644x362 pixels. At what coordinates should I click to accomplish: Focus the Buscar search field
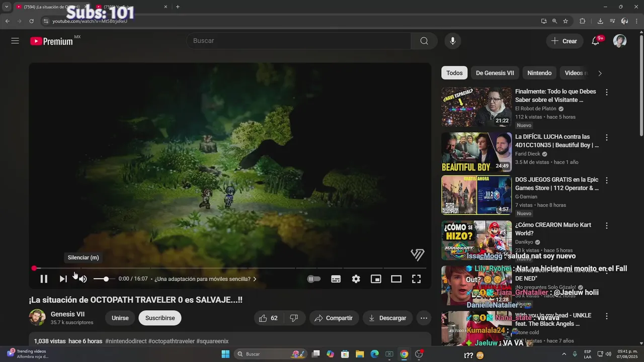pyautogui.click(x=299, y=41)
